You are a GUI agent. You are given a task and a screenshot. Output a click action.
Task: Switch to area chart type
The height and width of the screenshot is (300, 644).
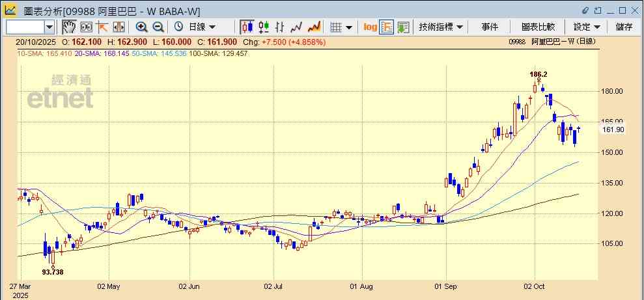(314, 27)
